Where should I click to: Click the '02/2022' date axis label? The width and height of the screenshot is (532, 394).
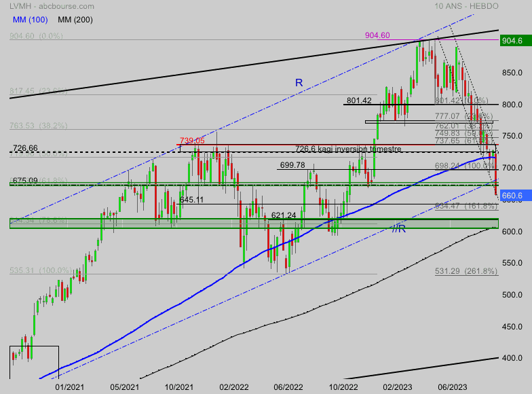click(233, 387)
